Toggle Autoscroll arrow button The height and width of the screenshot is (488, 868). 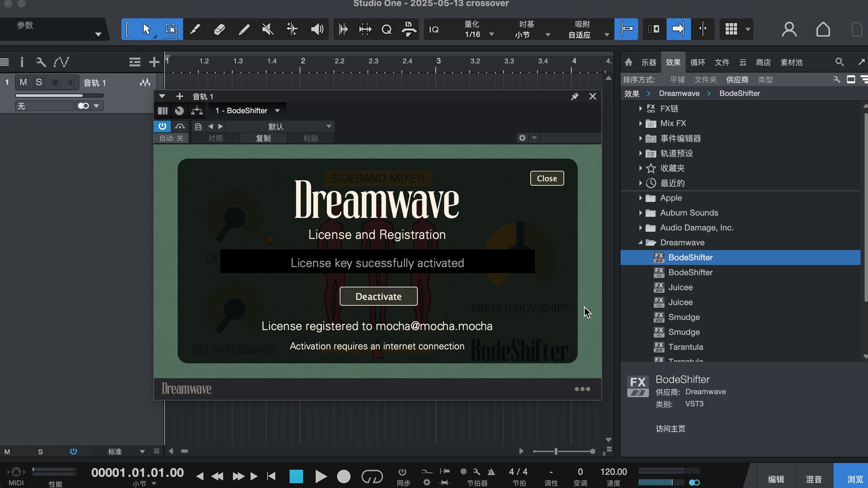click(x=678, y=29)
